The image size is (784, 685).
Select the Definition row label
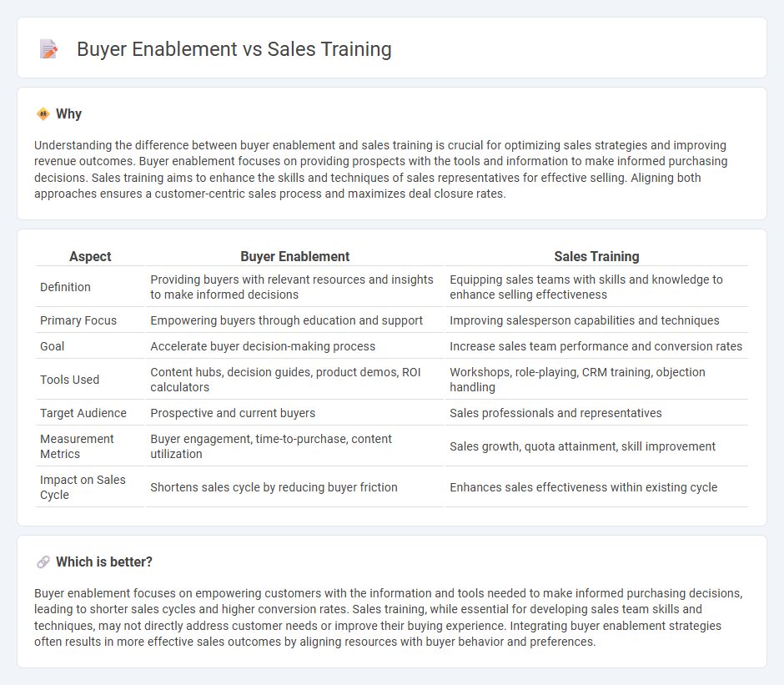click(66, 287)
